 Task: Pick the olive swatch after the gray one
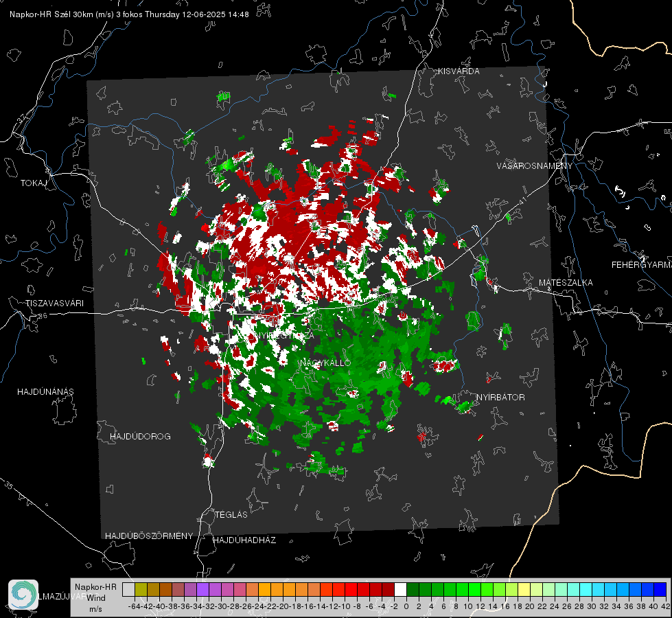[141, 590]
